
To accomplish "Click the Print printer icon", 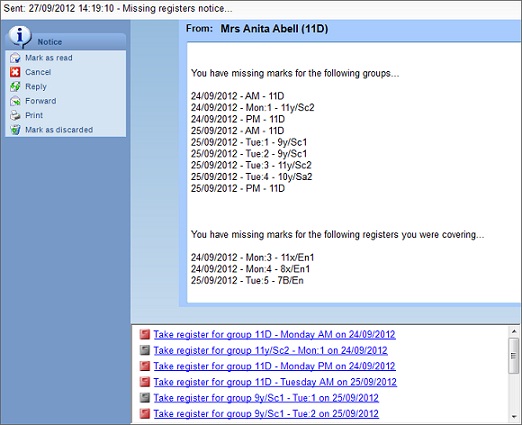I will [x=15, y=115].
